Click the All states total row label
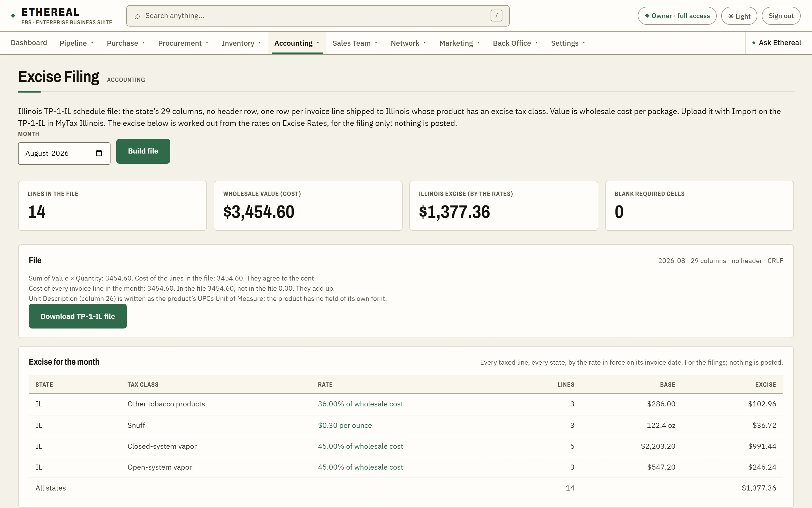 click(51, 488)
